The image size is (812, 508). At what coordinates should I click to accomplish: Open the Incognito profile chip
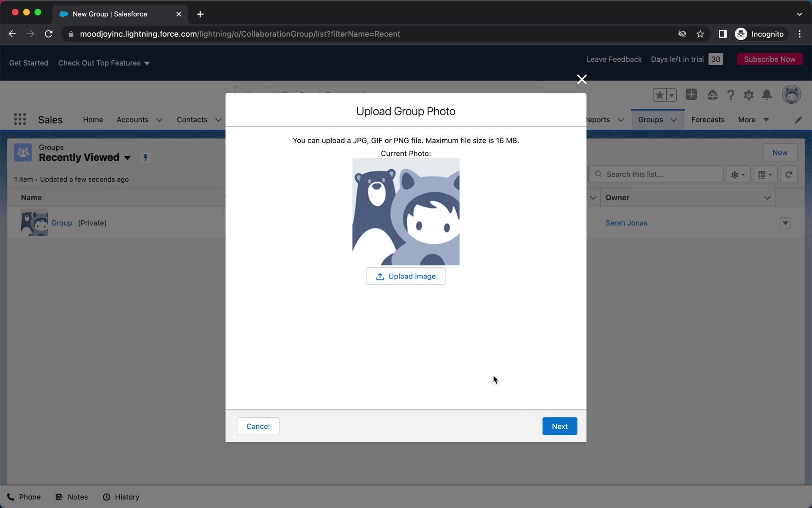click(x=760, y=34)
